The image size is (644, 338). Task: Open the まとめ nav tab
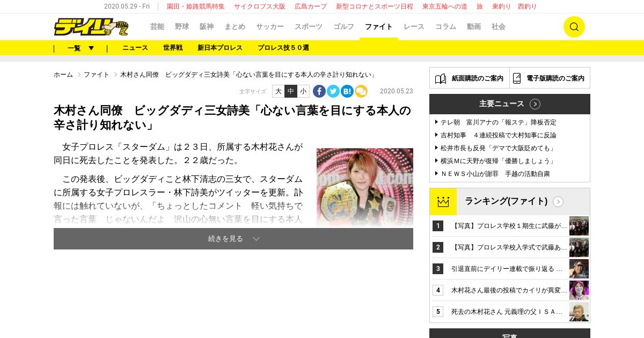235,27
